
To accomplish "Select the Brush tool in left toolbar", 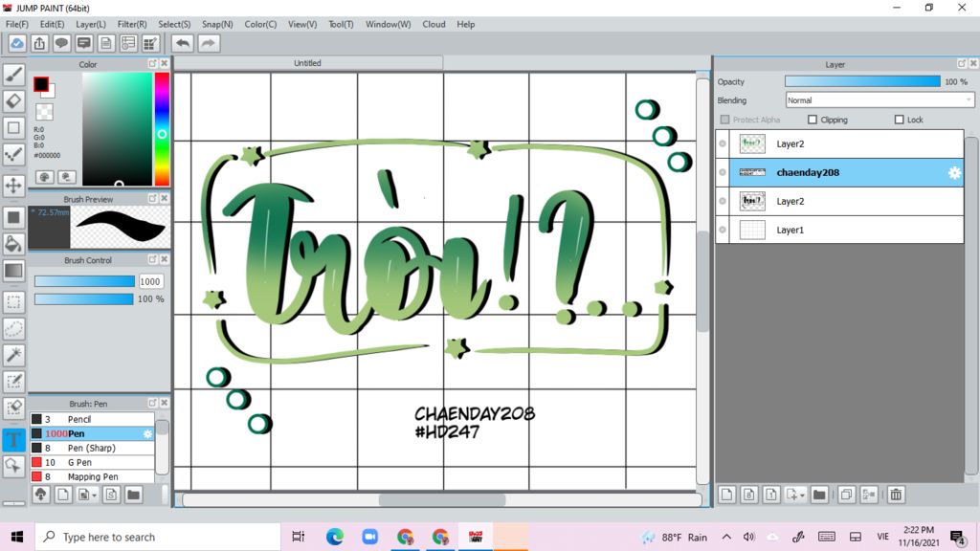I will point(13,75).
